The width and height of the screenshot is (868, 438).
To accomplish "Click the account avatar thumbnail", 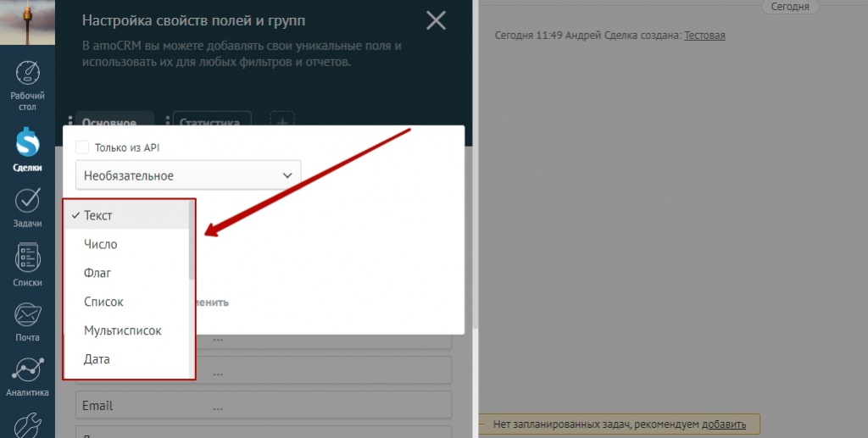I will tap(27, 22).
